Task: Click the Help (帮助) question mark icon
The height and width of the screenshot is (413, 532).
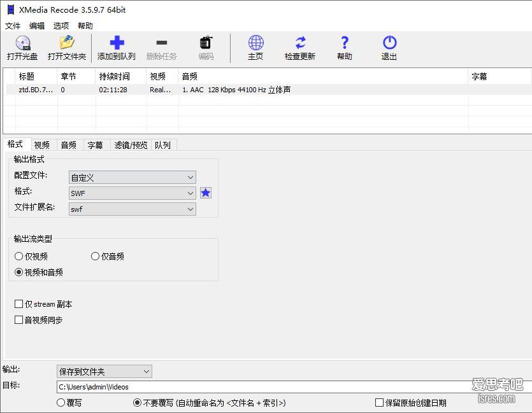Action: pos(345,43)
